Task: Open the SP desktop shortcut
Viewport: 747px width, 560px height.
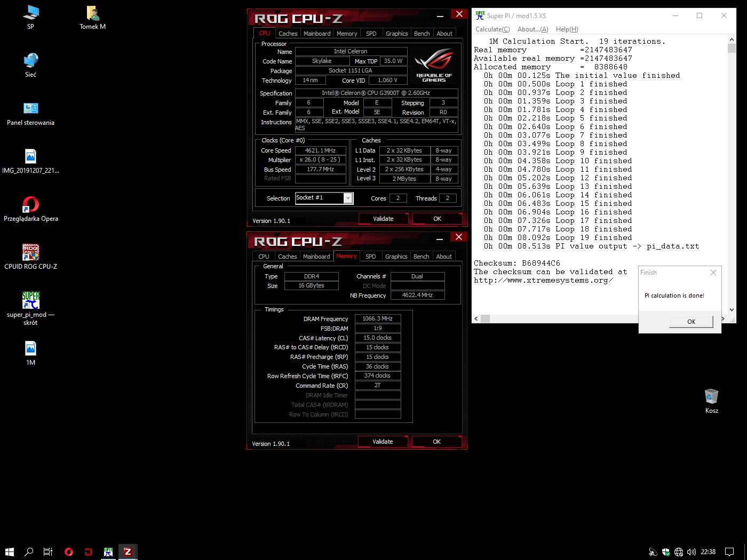Action: point(30,17)
